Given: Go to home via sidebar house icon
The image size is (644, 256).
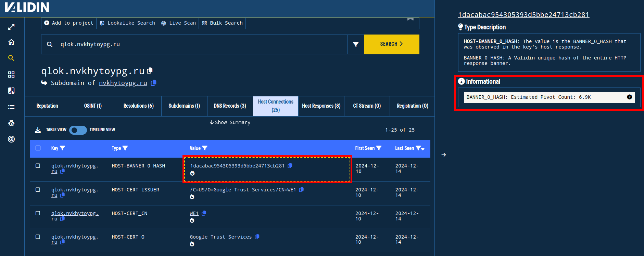Looking at the screenshot, I should 11,42.
